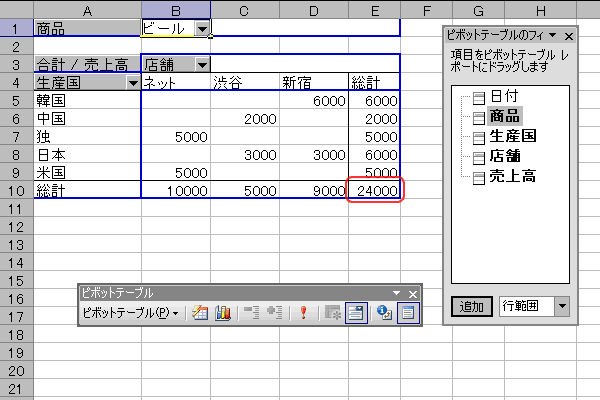Screen dimensions: 600x400
Task: Select the 売上高 field in the field list
Action: pyautogui.click(x=513, y=176)
